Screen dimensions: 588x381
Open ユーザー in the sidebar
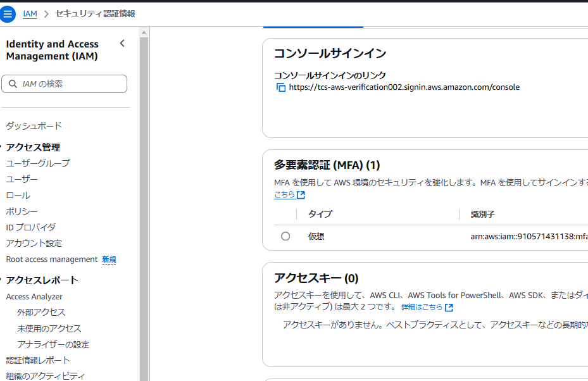coord(22,179)
